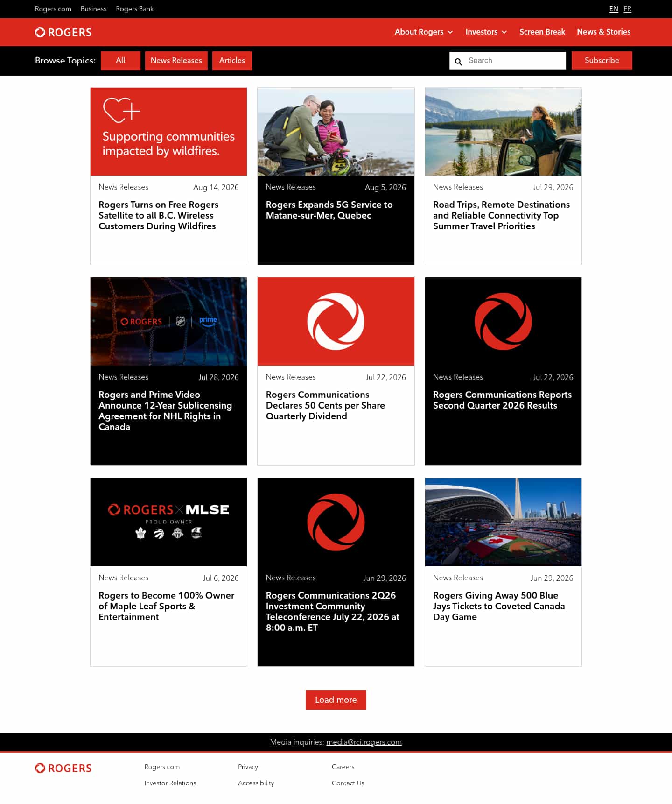
Task: Switch language to EN
Action: coord(614,9)
